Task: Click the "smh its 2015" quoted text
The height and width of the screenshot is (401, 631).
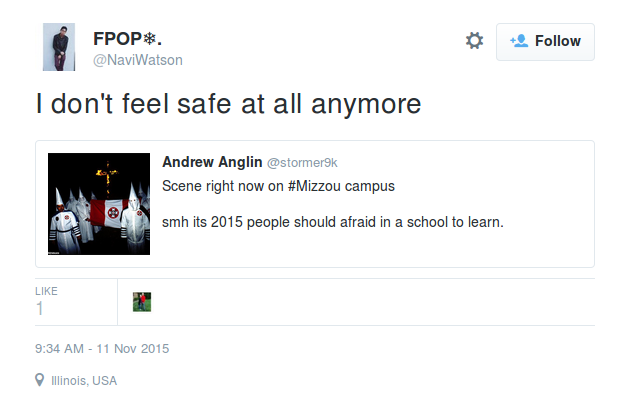Action: pos(332,221)
